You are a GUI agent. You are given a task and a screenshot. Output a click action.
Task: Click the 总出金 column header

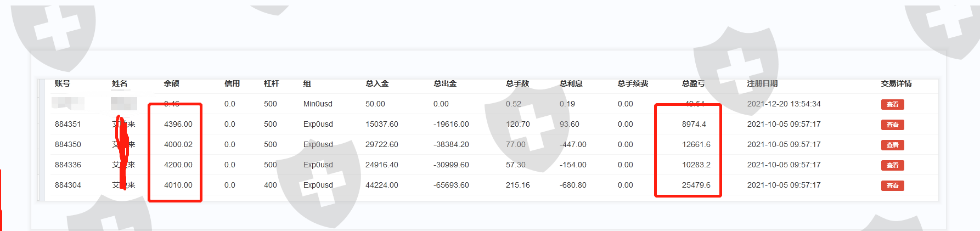(445, 83)
